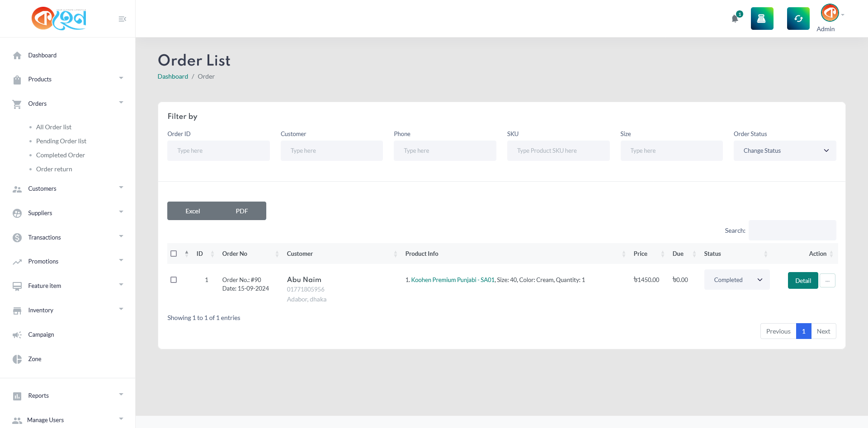Change the Completed status dropdown for order

pyautogui.click(x=736, y=280)
